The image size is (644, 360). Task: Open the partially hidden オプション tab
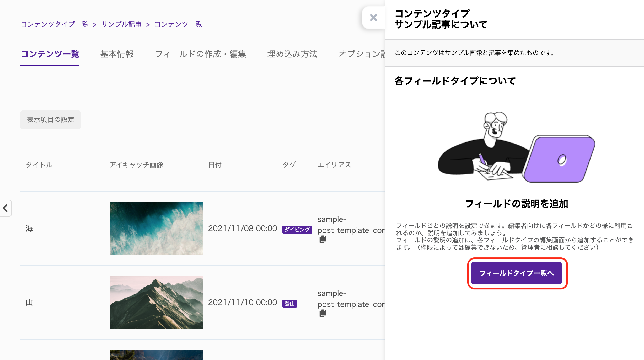[362, 54]
